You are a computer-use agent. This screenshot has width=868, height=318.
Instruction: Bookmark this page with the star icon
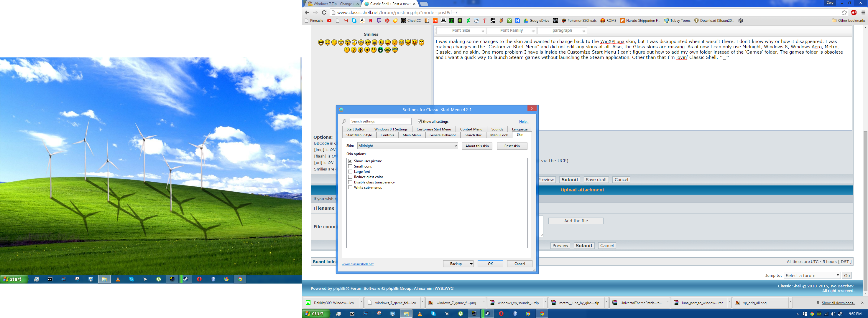(x=844, y=12)
